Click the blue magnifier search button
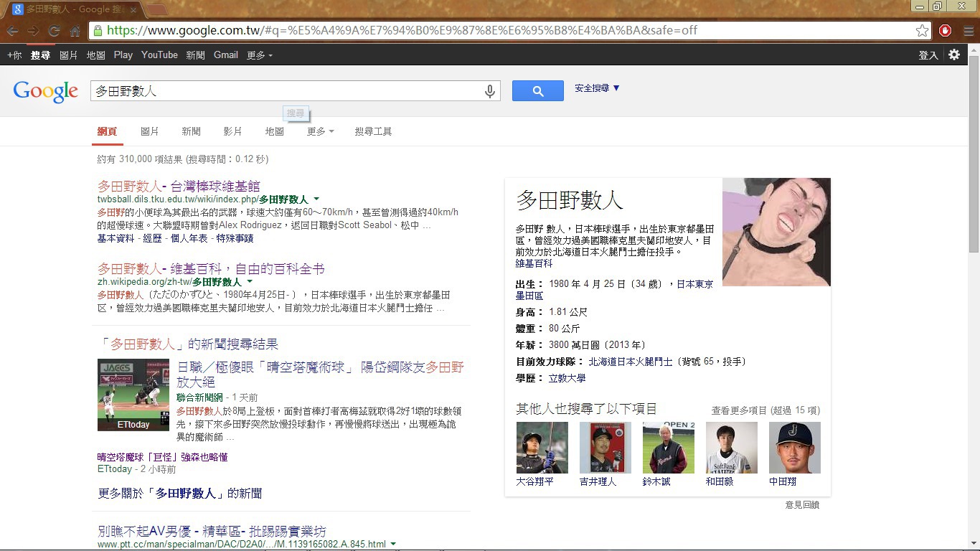The width and height of the screenshot is (980, 551). [538, 91]
